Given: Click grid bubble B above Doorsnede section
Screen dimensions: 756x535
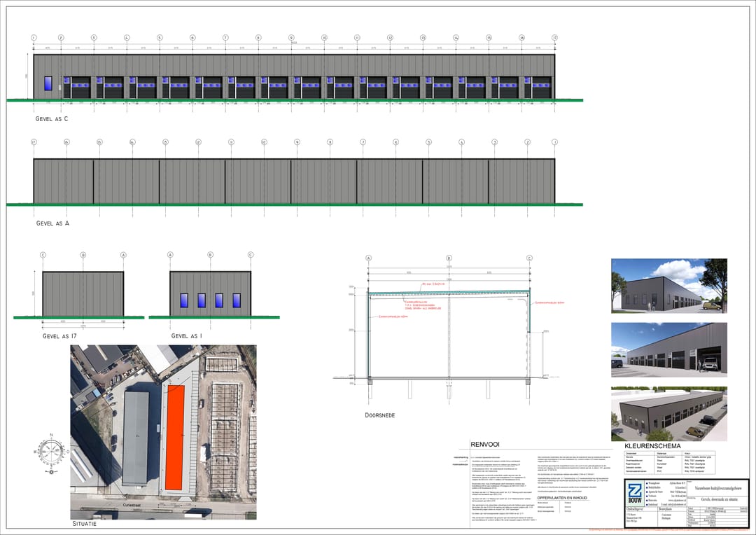Looking at the screenshot, I should point(449,257).
